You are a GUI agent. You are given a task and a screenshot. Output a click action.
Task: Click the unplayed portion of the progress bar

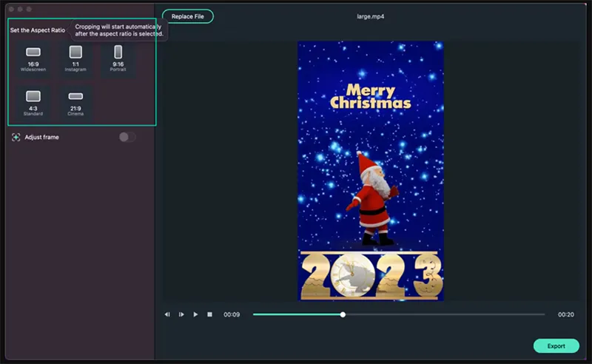(x=444, y=314)
